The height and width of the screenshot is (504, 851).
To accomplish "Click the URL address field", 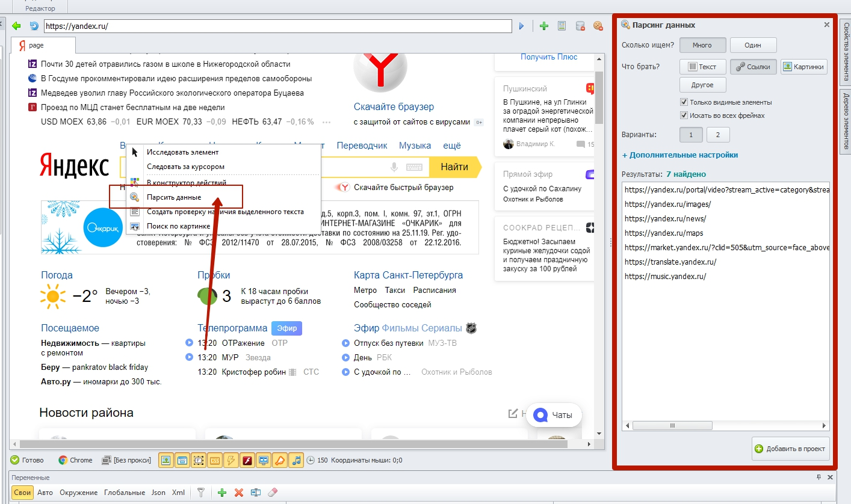I will [278, 26].
